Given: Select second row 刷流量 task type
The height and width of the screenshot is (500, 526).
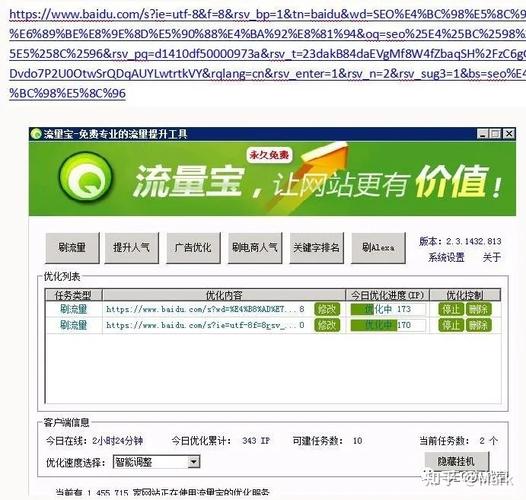Looking at the screenshot, I should pyautogui.click(x=73, y=325).
